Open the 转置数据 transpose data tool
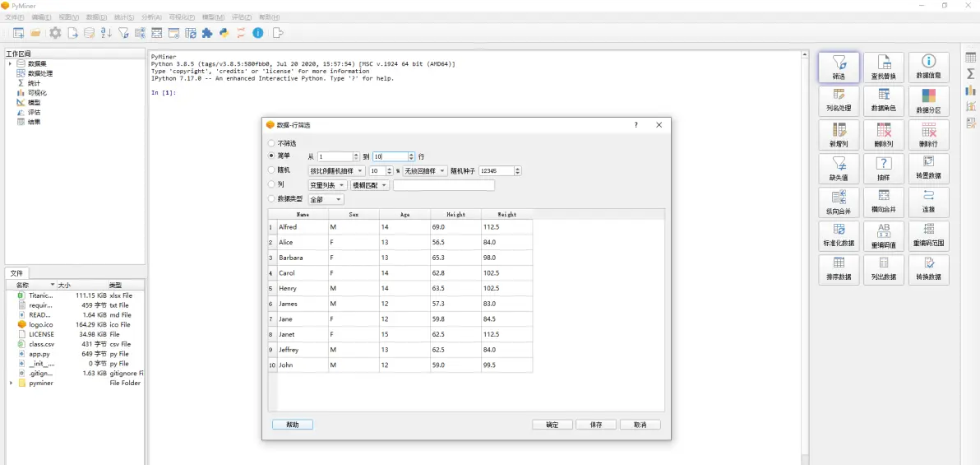 click(929, 169)
